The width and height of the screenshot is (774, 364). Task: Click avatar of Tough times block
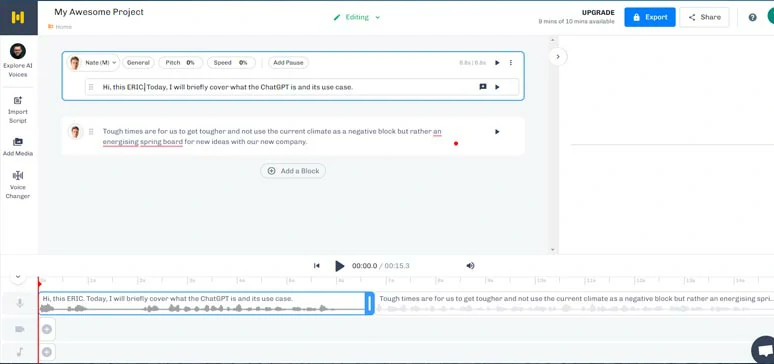[x=75, y=132]
